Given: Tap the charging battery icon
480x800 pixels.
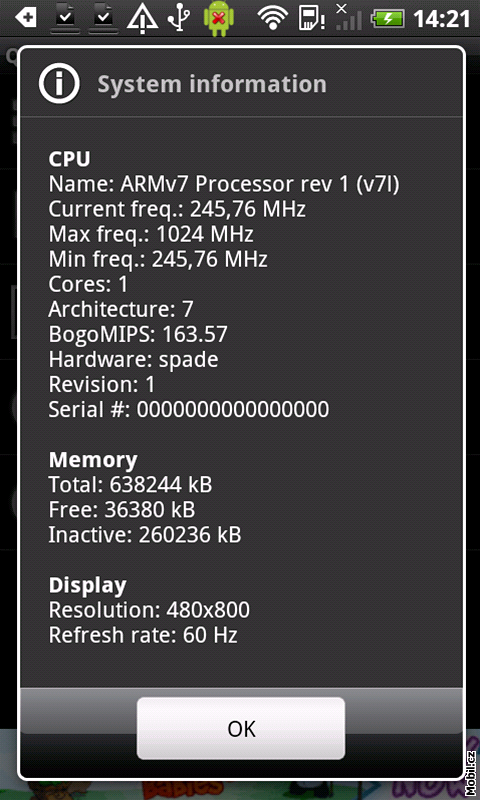Looking at the screenshot, I should (x=388, y=19).
